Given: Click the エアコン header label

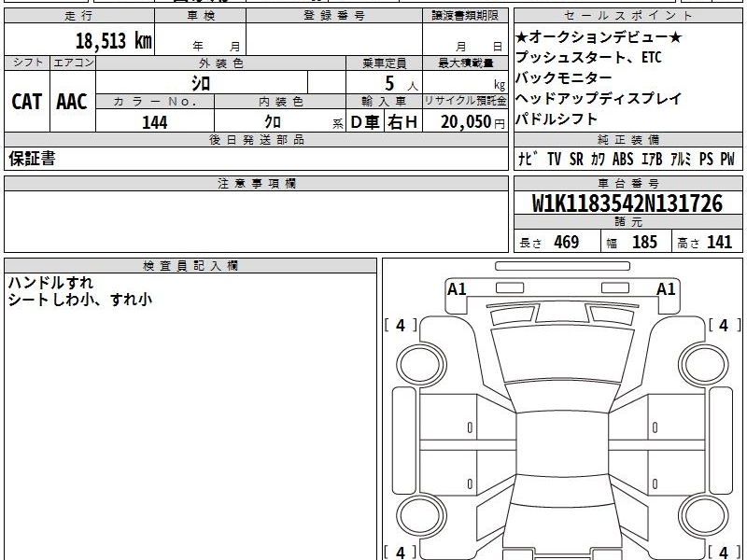Looking at the screenshot, I should point(73,63).
